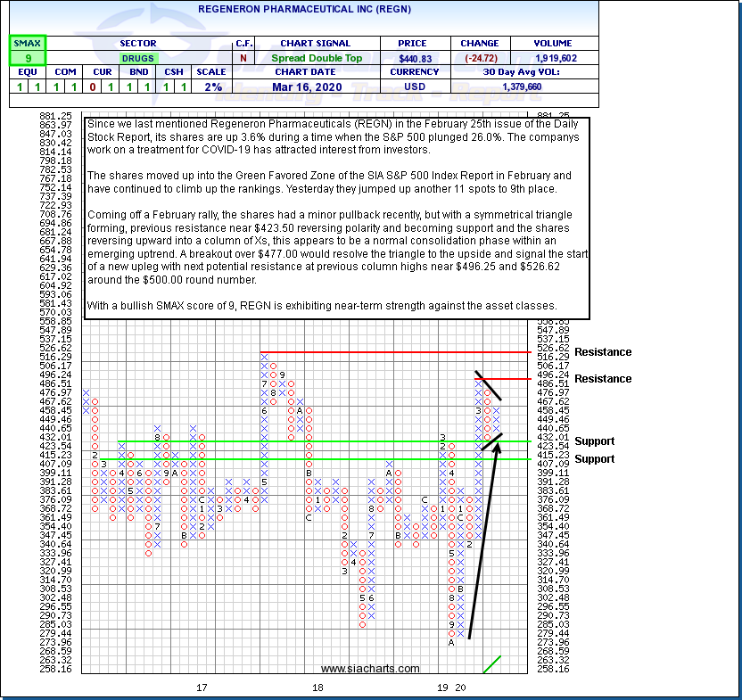Select the Mar 16, 2020 chart date
742x700 pixels.
click(306, 86)
